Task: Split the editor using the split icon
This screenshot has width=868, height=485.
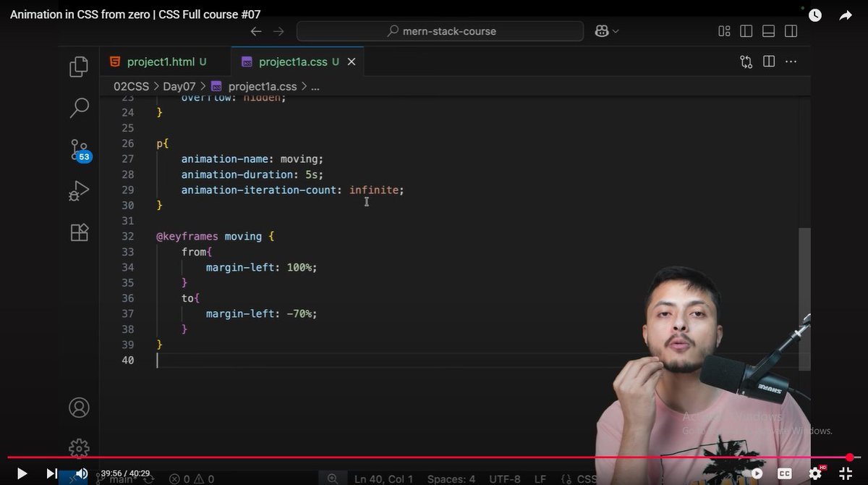Action: point(768,62)
